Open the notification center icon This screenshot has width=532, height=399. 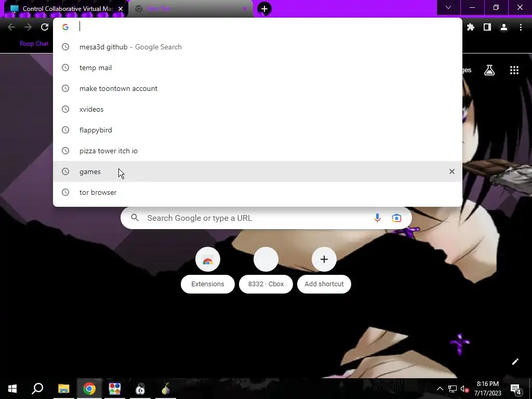516,389
